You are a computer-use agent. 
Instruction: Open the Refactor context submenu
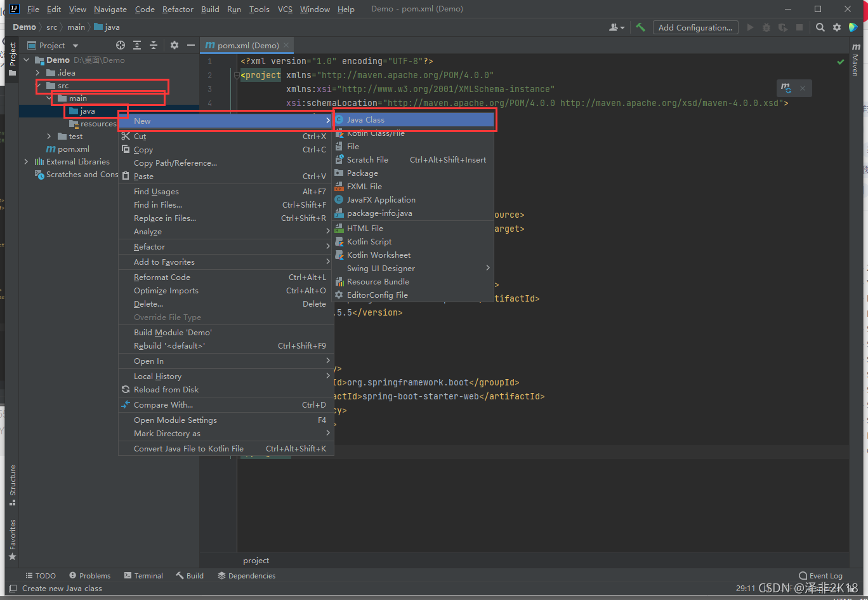tap(226, 247)
